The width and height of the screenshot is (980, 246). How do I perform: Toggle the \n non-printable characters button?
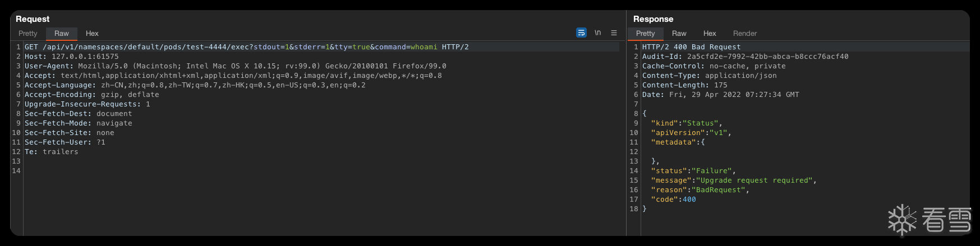click(597, 33)
